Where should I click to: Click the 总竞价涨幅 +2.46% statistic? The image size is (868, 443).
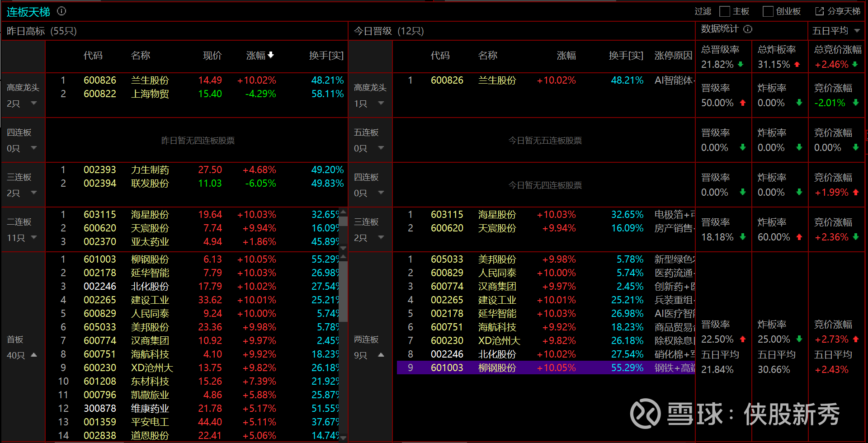click(x=836, y=57)
